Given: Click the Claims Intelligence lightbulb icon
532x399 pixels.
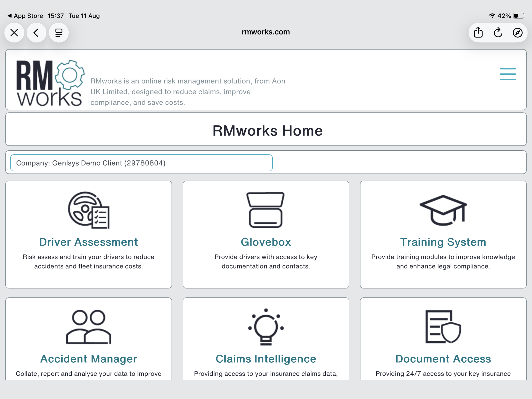Looking at the screenshot, I should [x=266, y=327].
